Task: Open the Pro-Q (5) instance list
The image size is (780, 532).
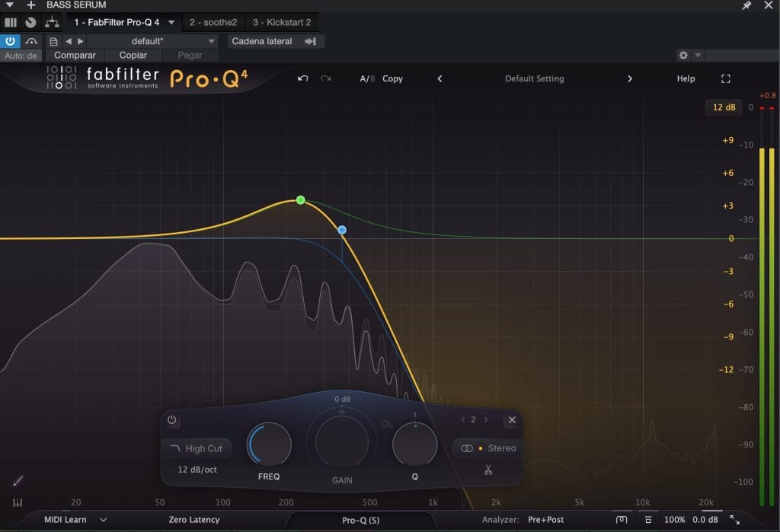Action: pyautogui.click(x=360, y=520)
